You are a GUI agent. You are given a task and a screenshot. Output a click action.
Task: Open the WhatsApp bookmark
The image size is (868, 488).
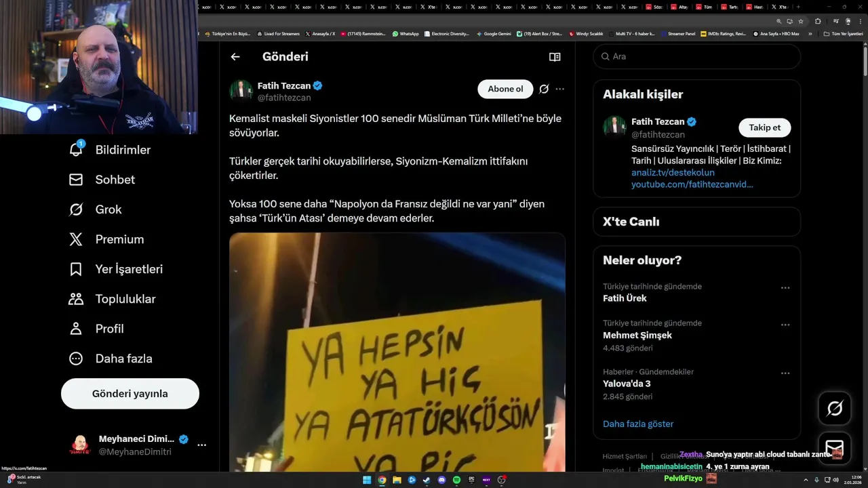405,33
